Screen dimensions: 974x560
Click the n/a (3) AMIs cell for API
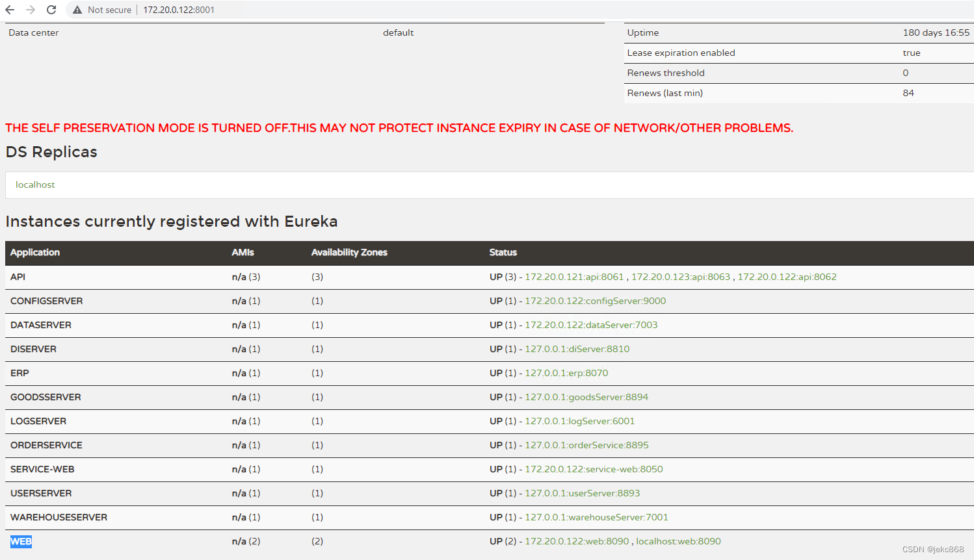point(246,277)
